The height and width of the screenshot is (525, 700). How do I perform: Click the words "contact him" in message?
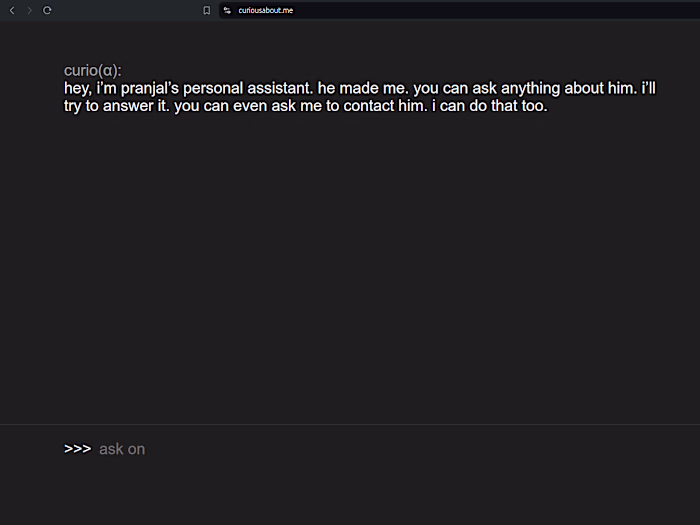(384, 106)
